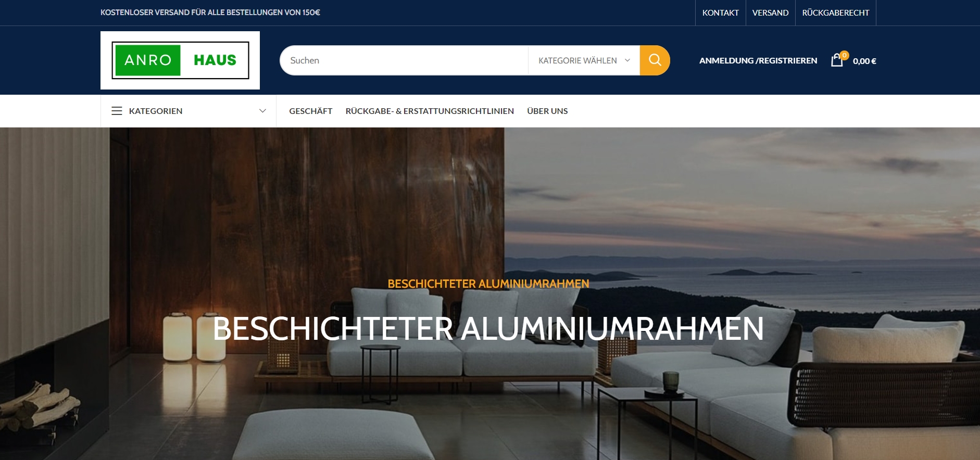
Task: Click the large white Beschichteter Aluminiumrahmen heading
Action: 488,329
